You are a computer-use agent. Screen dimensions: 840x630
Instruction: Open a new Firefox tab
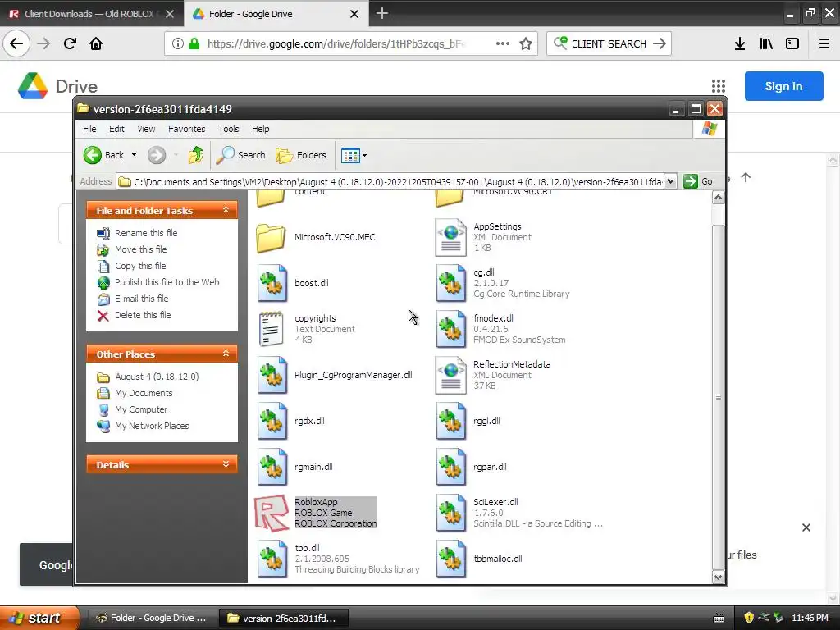[382, 13]
